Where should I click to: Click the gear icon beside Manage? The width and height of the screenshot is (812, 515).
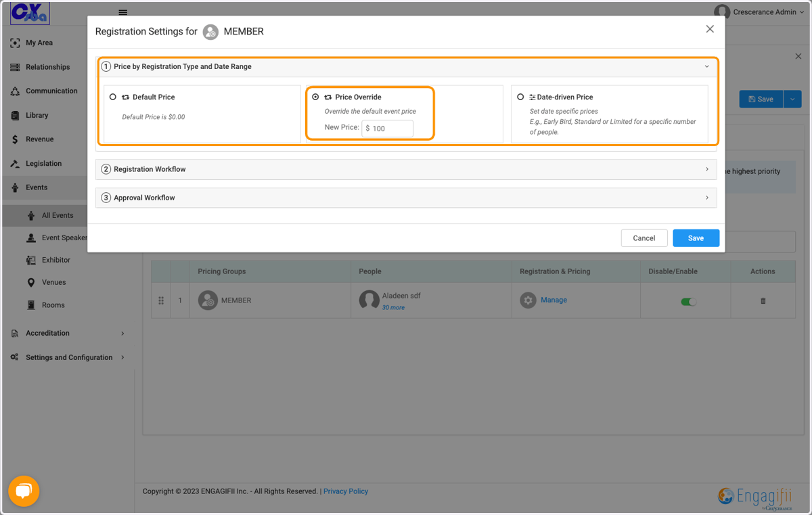528,300
